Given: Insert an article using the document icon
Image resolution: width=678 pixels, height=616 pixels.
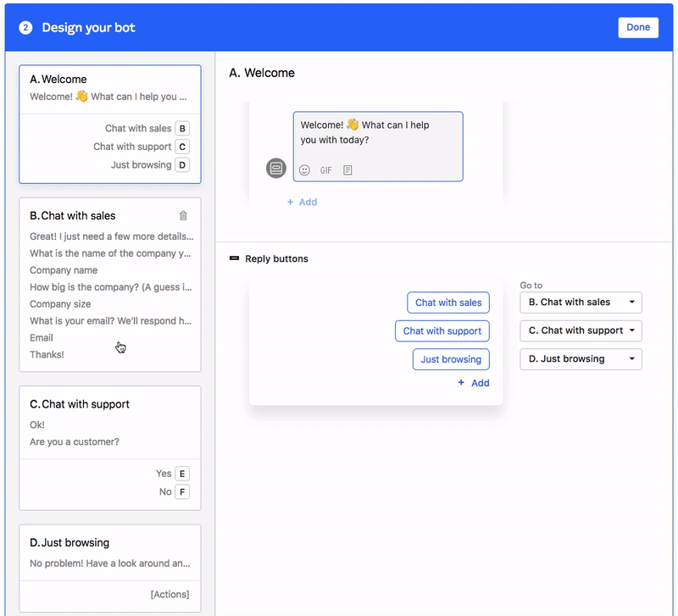Looking at the screenshot, I should tap(347, 170).
